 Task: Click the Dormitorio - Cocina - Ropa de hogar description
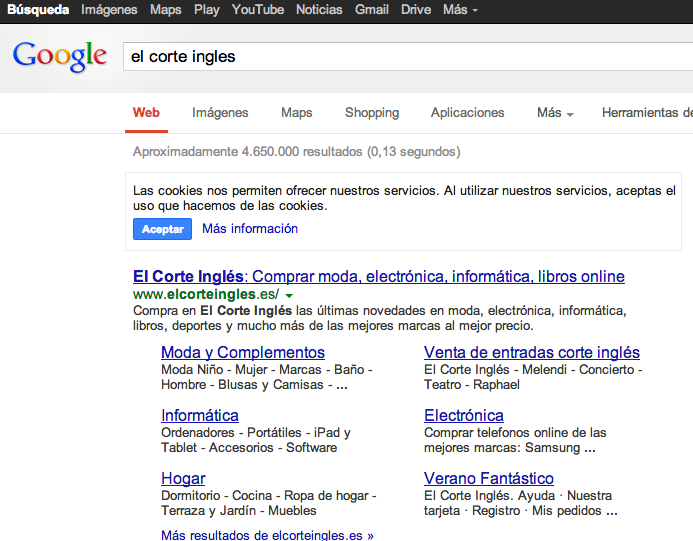pyautogui.click(x=269, y=503)
